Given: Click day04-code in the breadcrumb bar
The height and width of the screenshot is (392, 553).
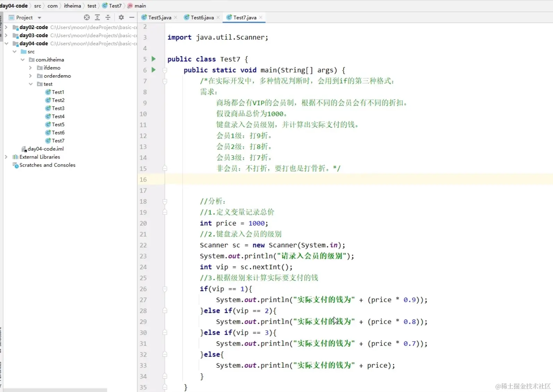Looking at the screenshot, I should click(14, 6).
